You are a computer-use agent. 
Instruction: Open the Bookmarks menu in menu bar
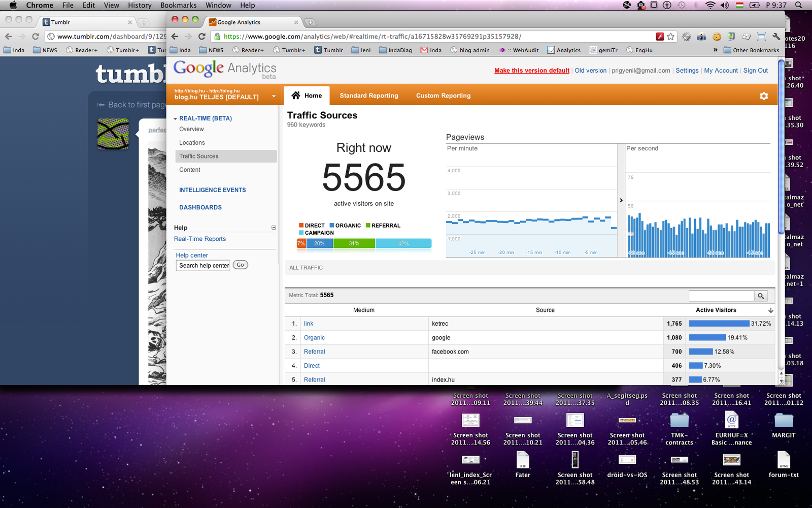pyautogui.click(x=178, y=5)
